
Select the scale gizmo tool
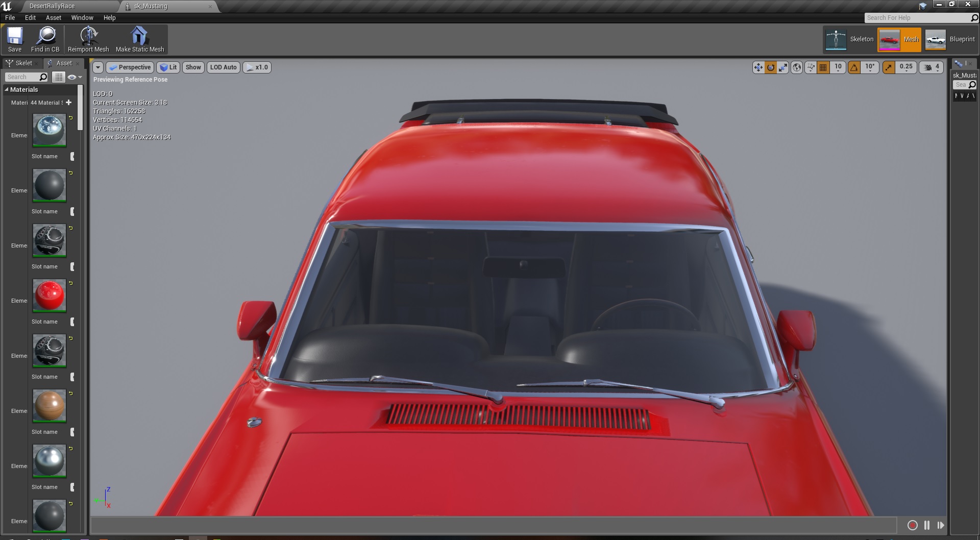coord(783,67)
